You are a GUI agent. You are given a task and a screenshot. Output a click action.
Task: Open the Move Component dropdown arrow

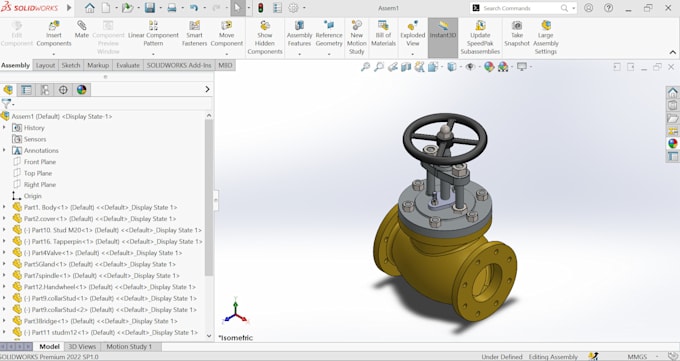click(x=227, y=55)
